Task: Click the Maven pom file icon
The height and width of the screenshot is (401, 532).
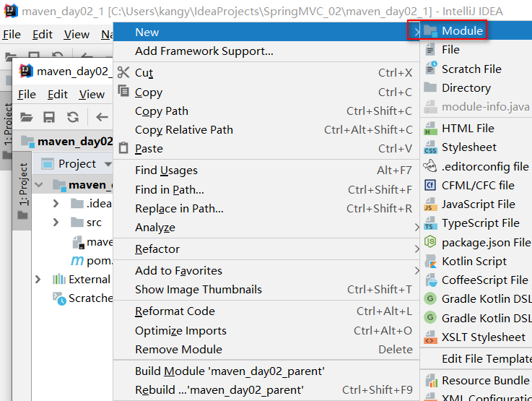Action: [77, 261]
